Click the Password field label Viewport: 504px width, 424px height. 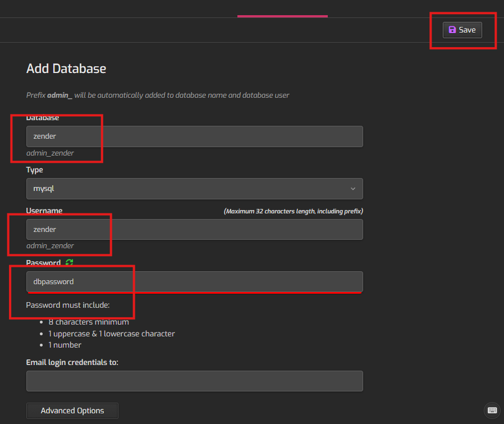(43, 263)
